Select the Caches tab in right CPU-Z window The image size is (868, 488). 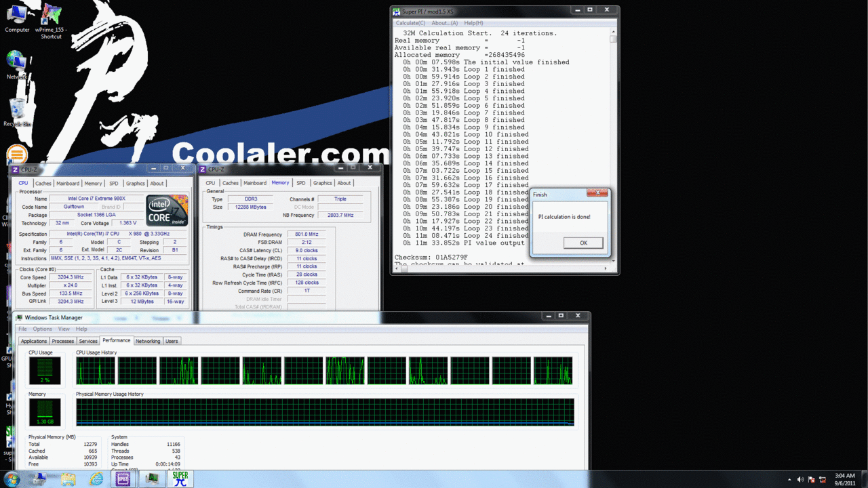tap(231, 183)
